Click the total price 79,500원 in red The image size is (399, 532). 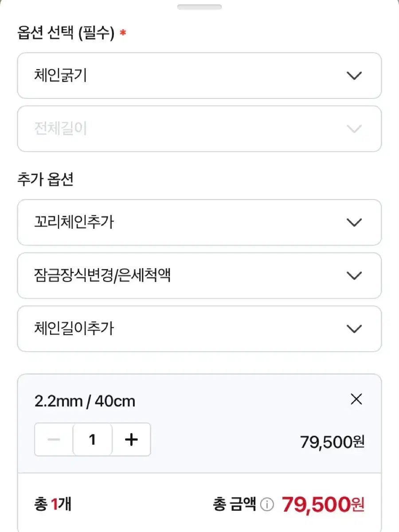(x=323, y=505)
